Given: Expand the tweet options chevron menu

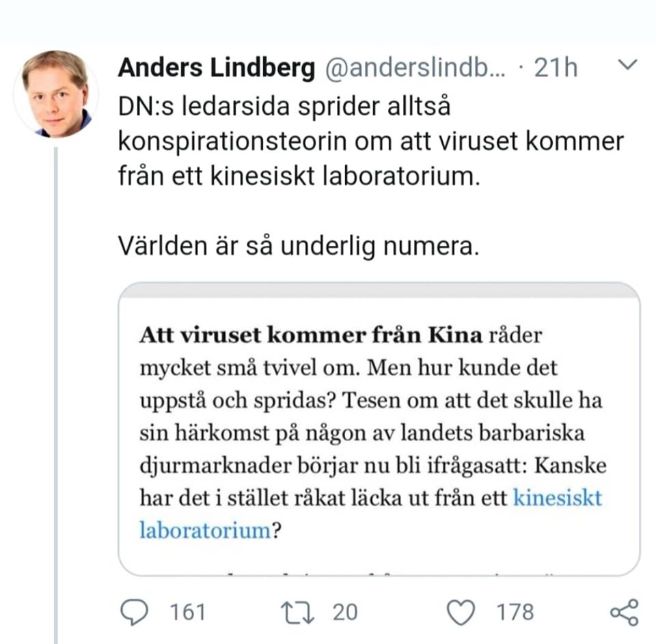Looking at the screenshot, I should pyautogui.click(x=627, y=66).
